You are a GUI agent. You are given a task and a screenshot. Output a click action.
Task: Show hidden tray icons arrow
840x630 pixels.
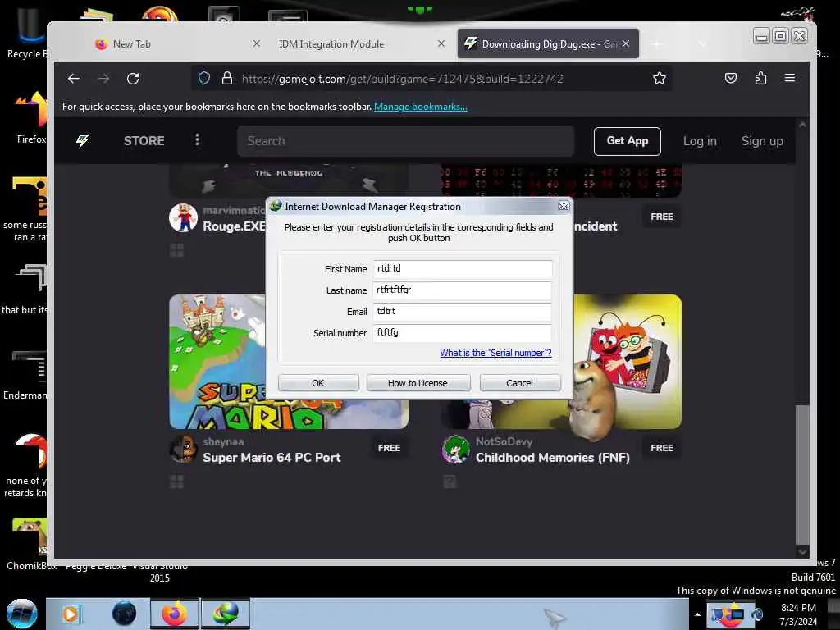click(697, 614)
